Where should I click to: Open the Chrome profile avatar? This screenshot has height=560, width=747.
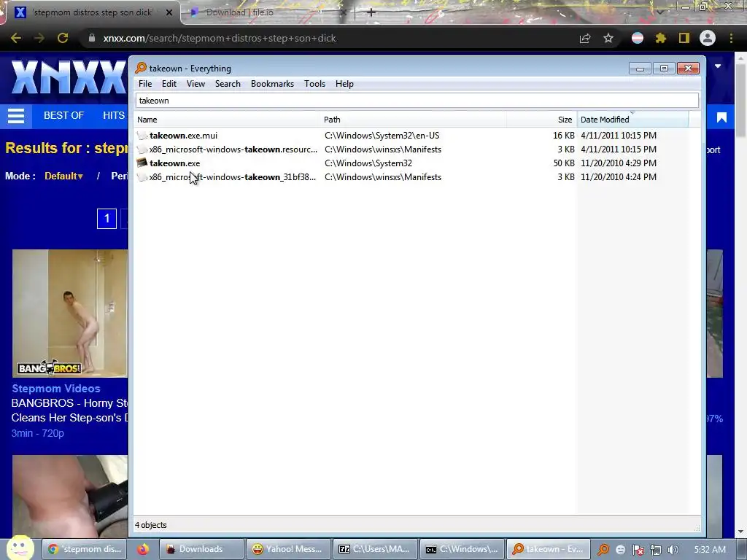[708, 38]
